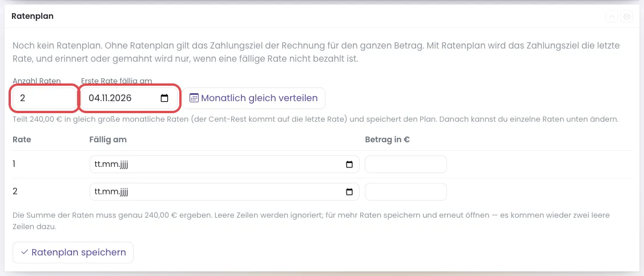Click Fällig am date field for Rate 1
The width and height of the screenshot is (644, 276).
click(224, 165)
